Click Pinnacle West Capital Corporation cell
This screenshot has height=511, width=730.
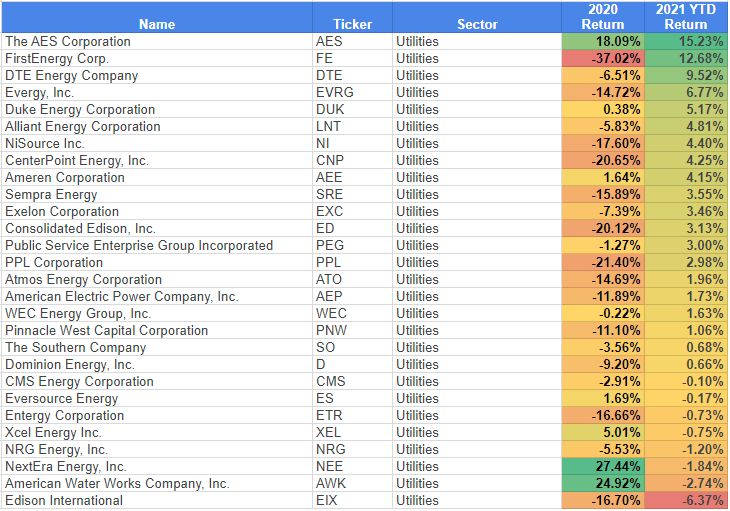point(157,330)
